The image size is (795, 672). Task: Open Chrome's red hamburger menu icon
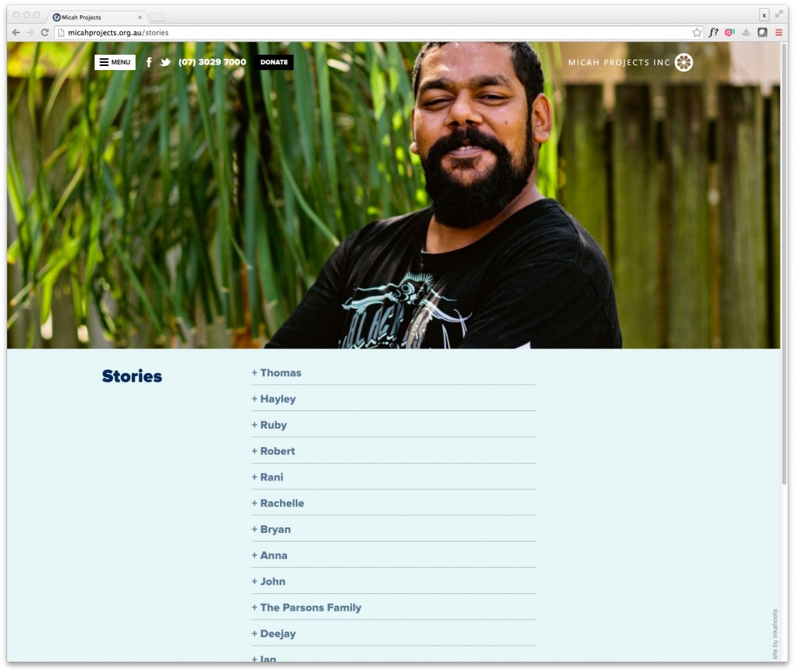coord(778,33)
